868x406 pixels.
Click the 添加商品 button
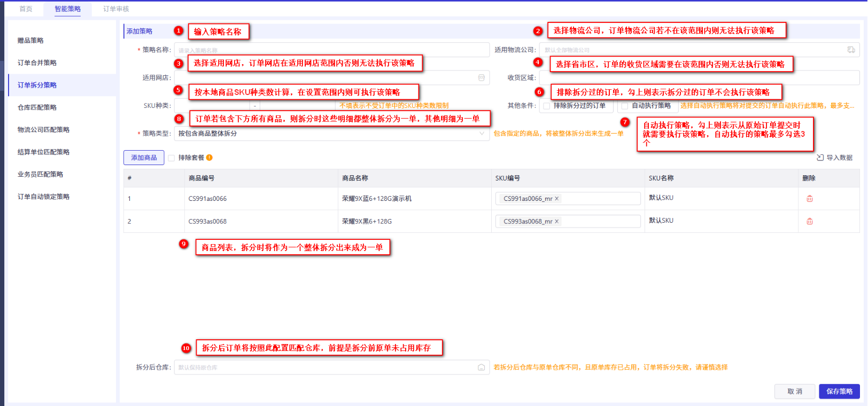tap(144, 158)
